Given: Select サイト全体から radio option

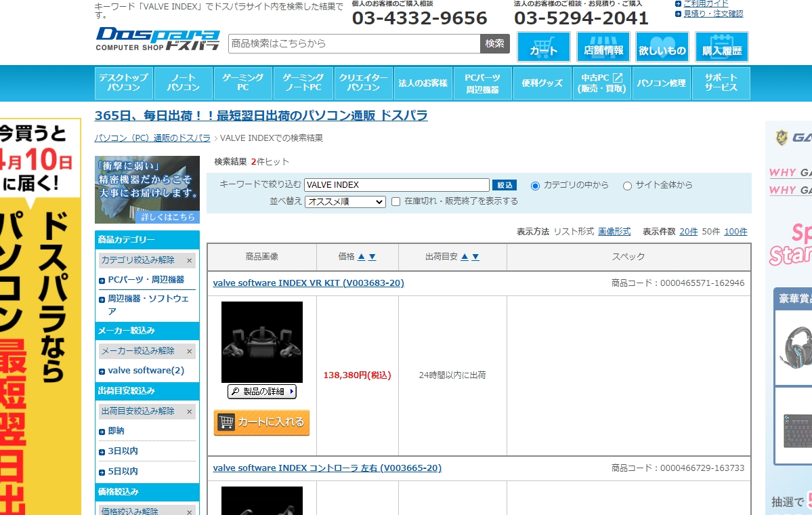Looking at the screenshot, I should pos(627,186).
